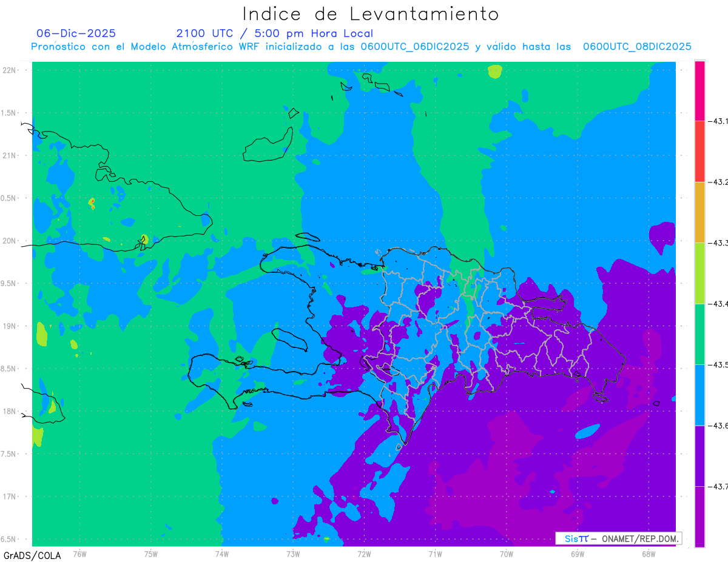
Task: Click longitude label "70W"
Action: 506,554
